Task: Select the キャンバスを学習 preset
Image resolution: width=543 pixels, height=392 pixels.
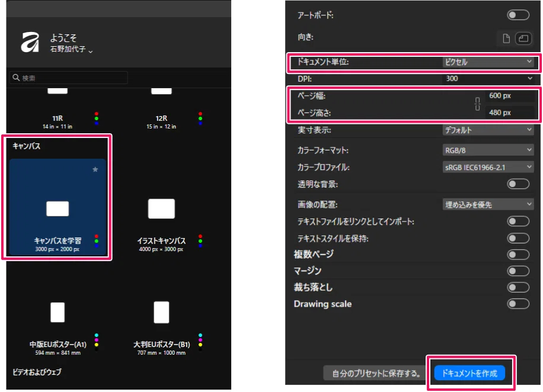Action: 58,207
